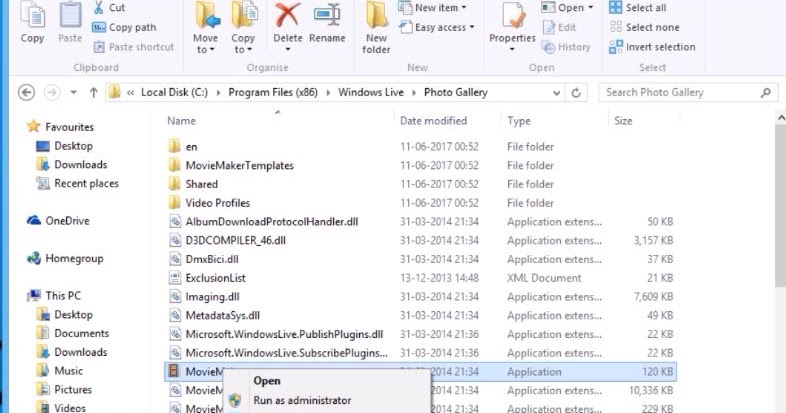Click the Copy ribbon button
786x413 pixels.
[x=33, y=24]
